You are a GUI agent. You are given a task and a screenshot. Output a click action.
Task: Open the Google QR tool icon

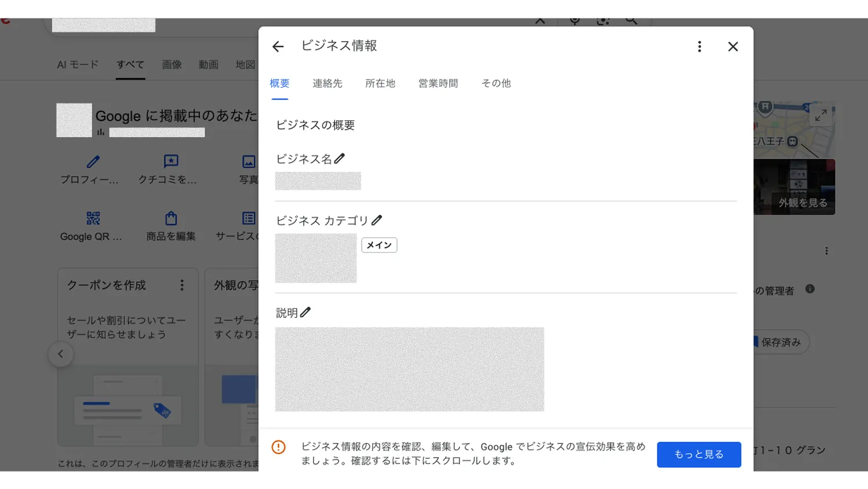93,218
